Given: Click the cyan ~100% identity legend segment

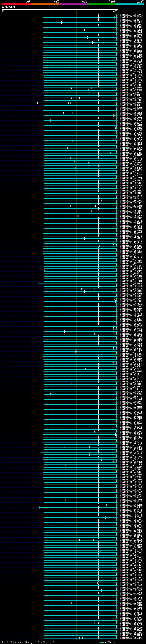Looking at the screenshot, I should click(130, 4).
